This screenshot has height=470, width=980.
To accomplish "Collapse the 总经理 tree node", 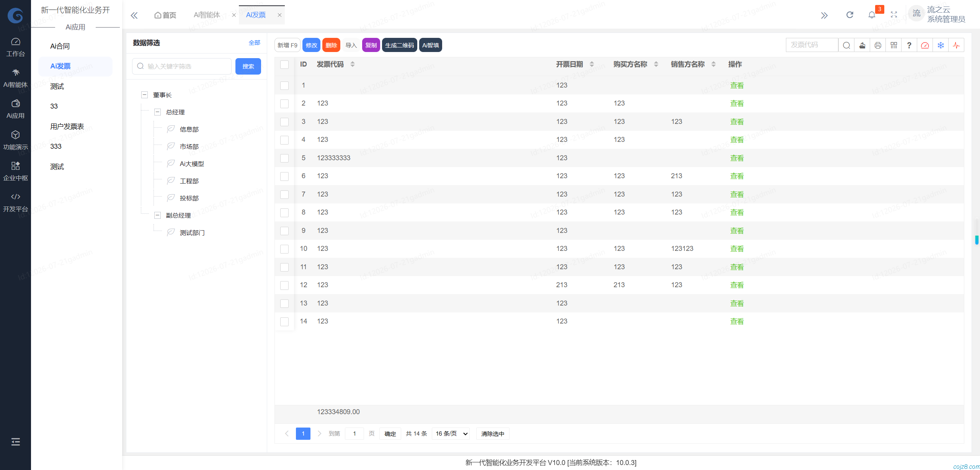I will tap(157, 112).
